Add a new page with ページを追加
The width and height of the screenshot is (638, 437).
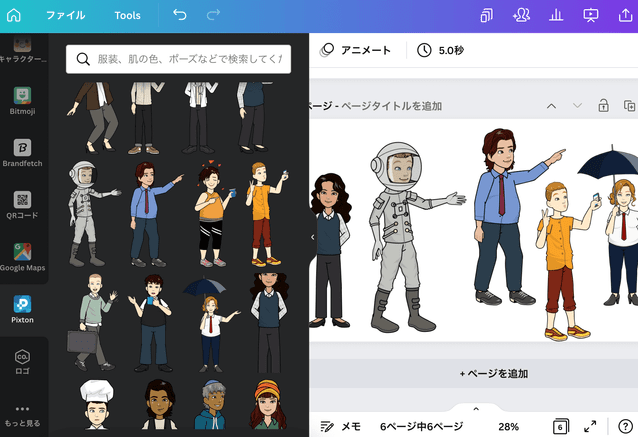(494, 374)
